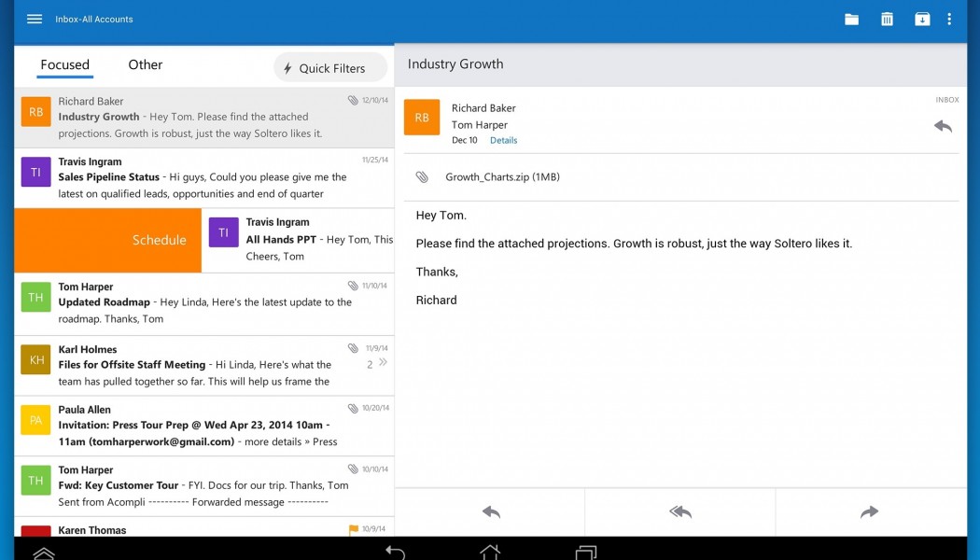Archive the open email
This screenshot has width=980, height=560.
[922, 19]
